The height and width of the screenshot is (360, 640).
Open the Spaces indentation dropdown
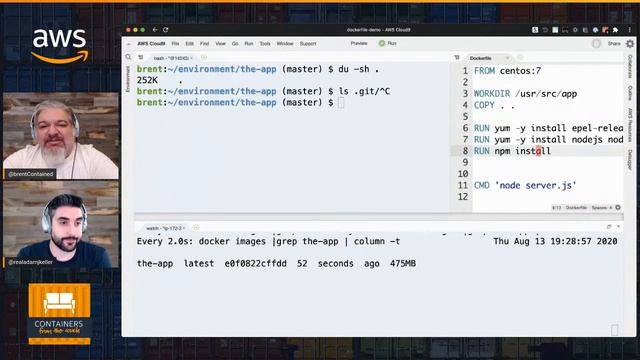[x=602, y=208]
